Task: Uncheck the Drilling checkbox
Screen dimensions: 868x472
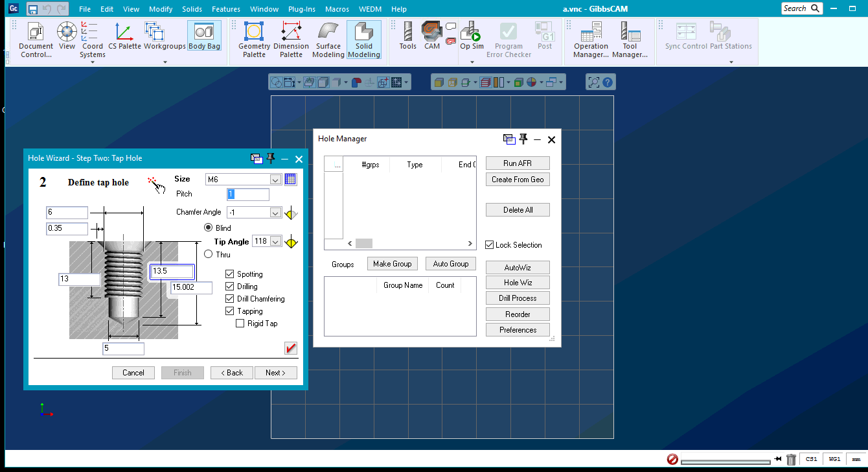Action: (230, 287)
